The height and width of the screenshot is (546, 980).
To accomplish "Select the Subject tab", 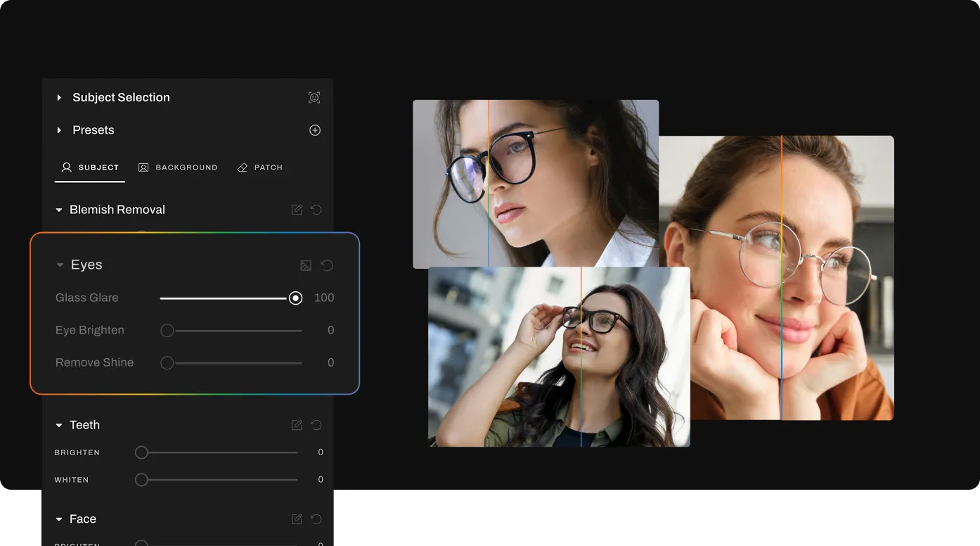I will pos(90,167).
